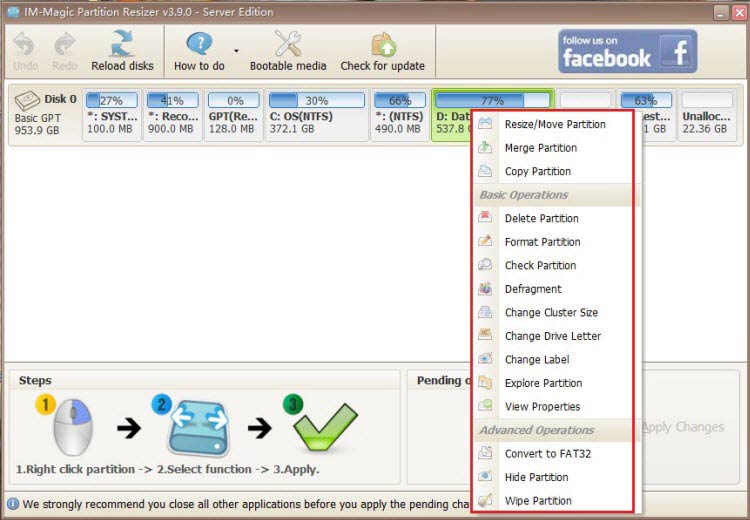Image resolution: width=750 pixels, height=520 pixels.
Task: Choose Defragment menu entry
Action: click(554, 289)
